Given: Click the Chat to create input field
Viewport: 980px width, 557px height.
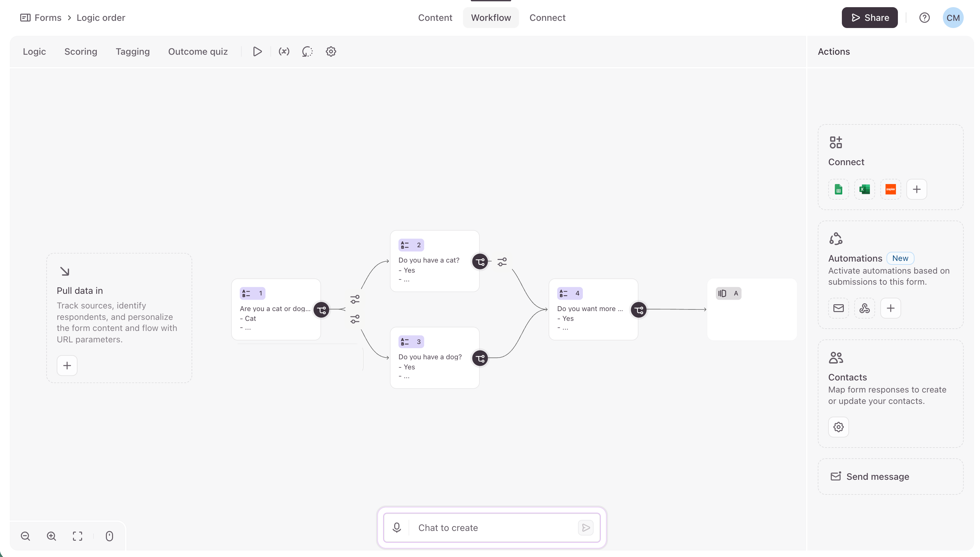Looking at the screenshot, I should [x=492, y=528].
